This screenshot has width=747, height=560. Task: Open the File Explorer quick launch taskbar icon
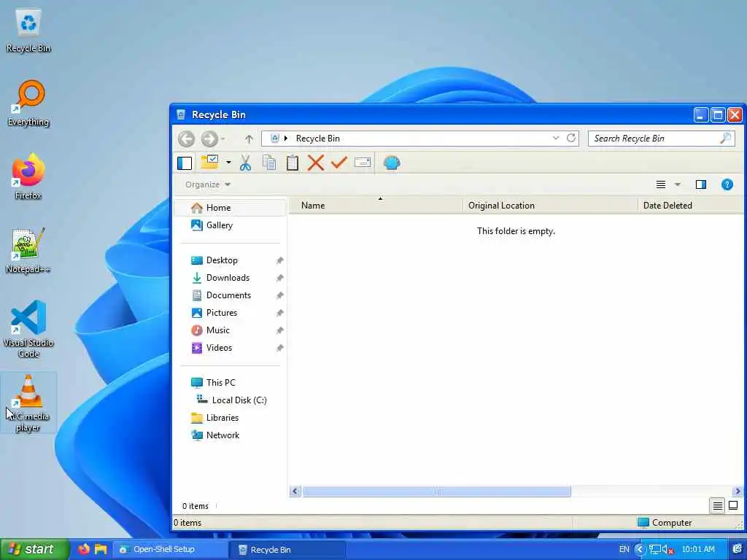tap(101, 549)
